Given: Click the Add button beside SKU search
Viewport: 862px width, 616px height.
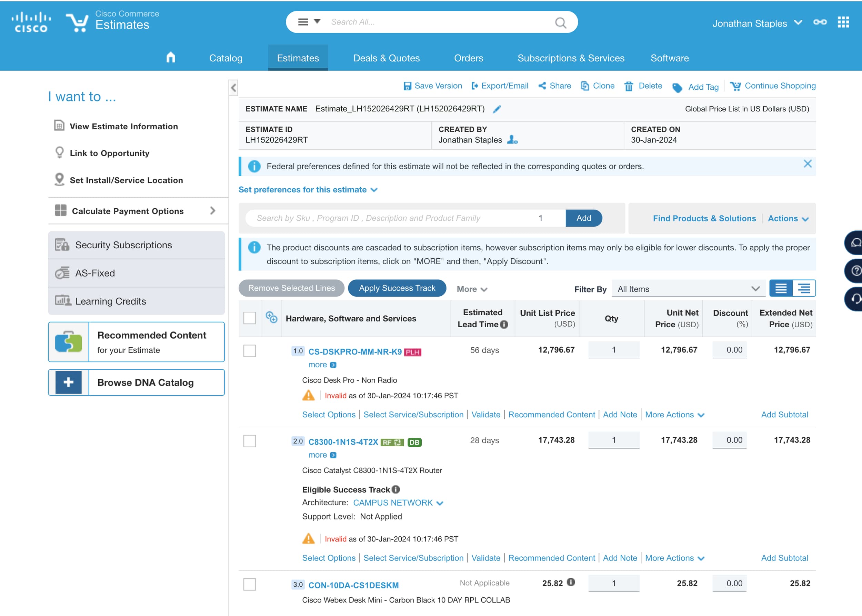Looking at the screenshot, I should (584, 218).
